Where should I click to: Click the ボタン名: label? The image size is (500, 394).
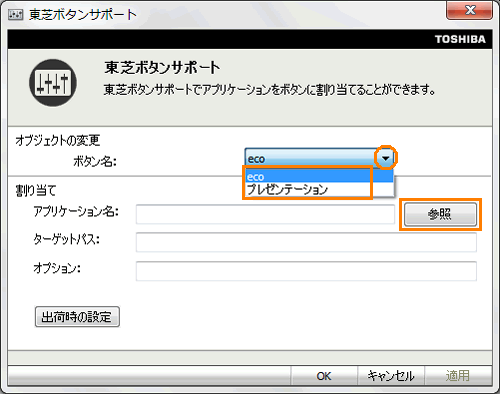[95, 161]
